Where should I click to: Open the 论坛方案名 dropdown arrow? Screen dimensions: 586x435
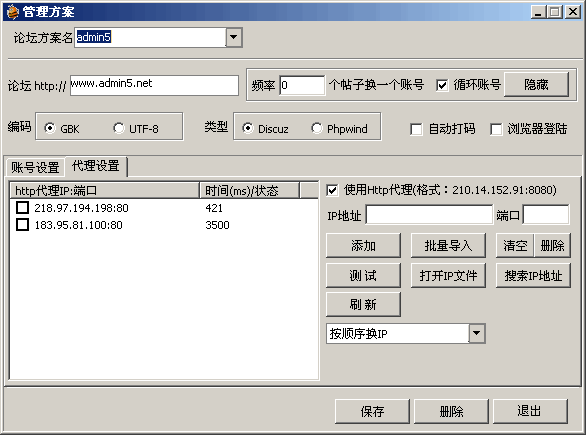click(234, 37)
